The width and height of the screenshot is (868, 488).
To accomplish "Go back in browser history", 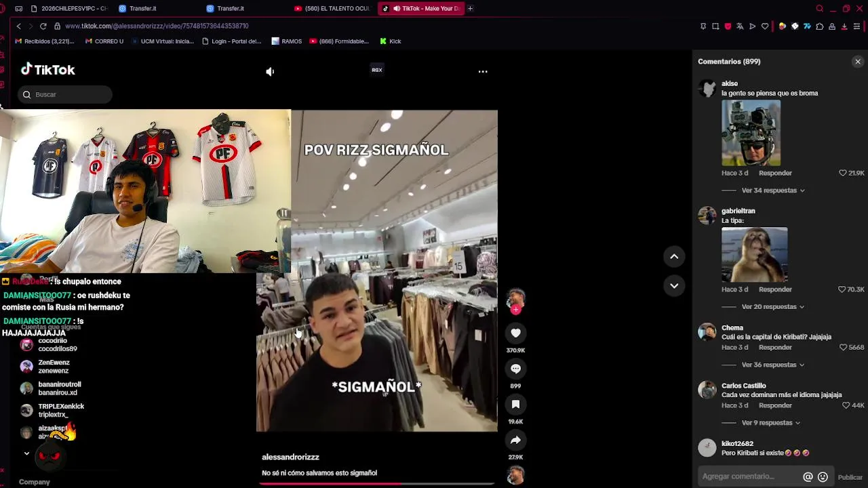I will click(x=19, y=26).
